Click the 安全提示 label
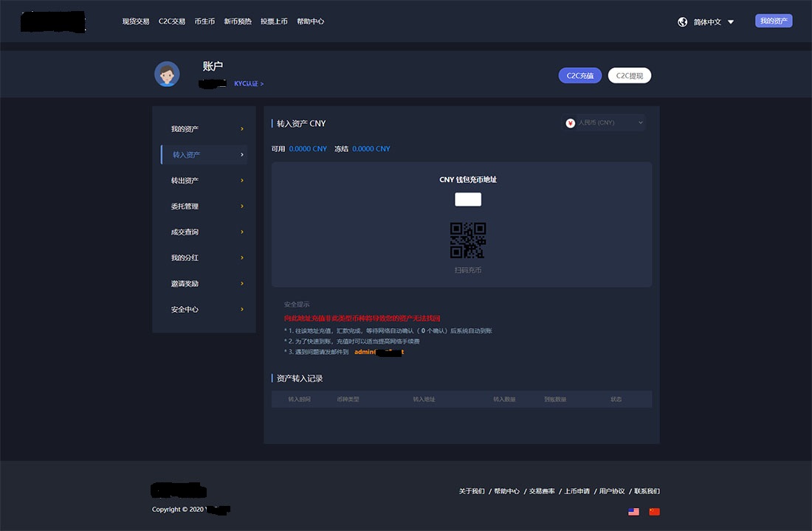 pos(297,305)
